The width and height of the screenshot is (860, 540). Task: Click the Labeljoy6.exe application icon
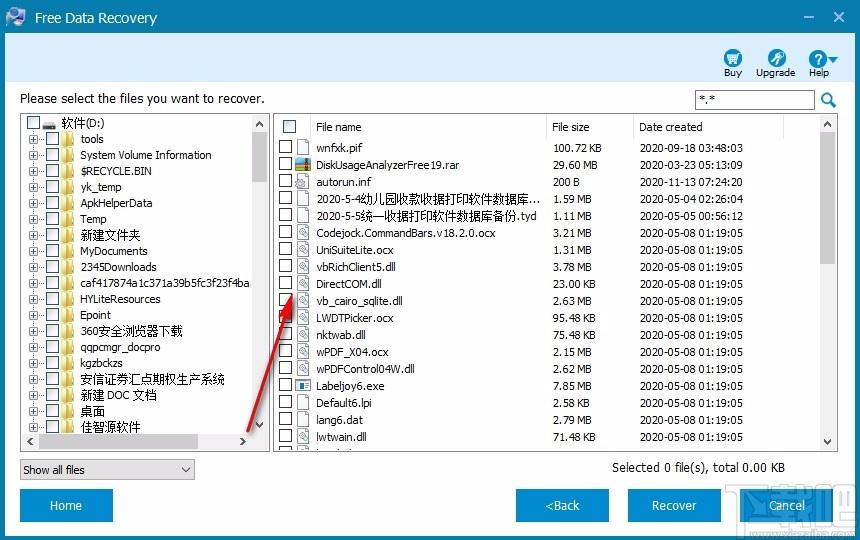coord(303,385)
